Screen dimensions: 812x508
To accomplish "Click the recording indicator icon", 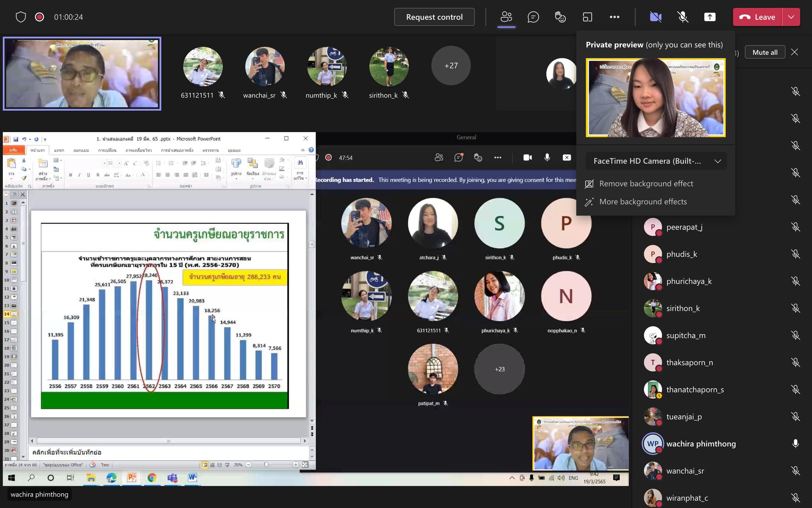I will click(x=39, y=17).
